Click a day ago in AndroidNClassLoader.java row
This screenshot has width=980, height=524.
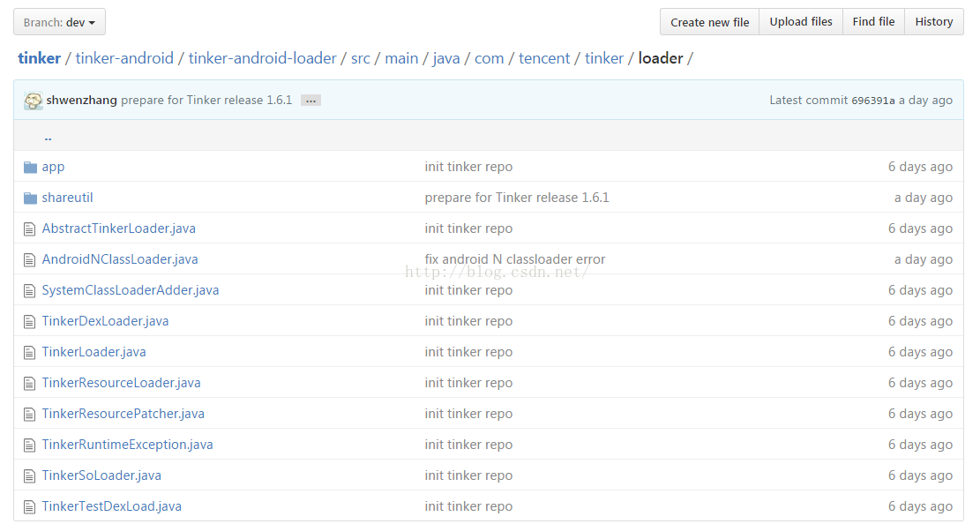924,258
